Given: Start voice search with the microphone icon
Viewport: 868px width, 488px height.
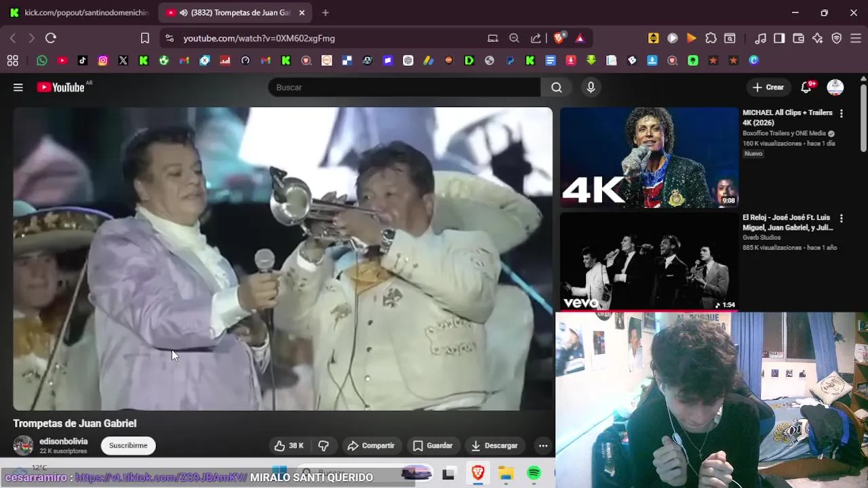Looking at the screenshot, I should [591, 87].
